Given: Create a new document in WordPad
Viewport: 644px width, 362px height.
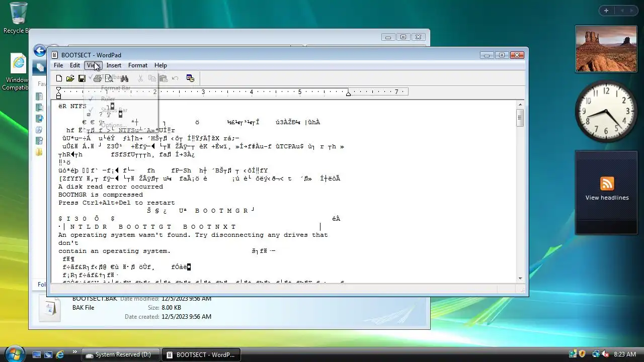Looking at the screenshot, I should 59,78.
